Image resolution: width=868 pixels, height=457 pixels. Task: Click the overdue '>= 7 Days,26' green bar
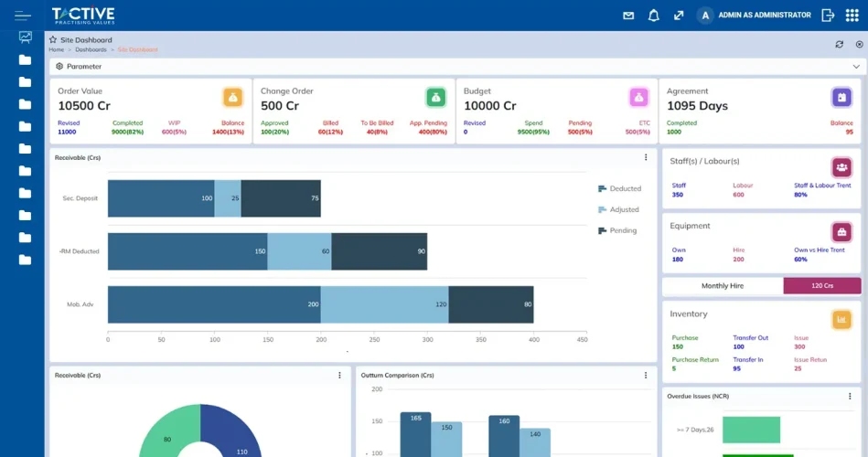coord(751,430)
